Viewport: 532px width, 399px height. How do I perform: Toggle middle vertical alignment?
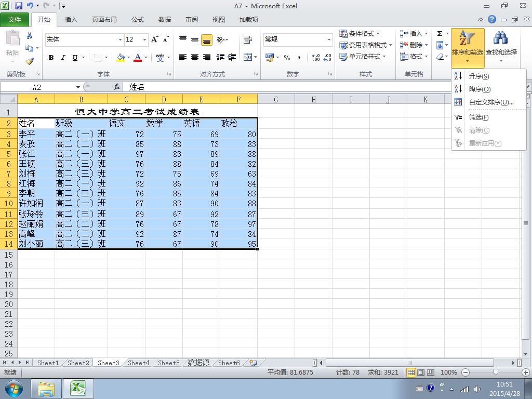coord(195,39)
